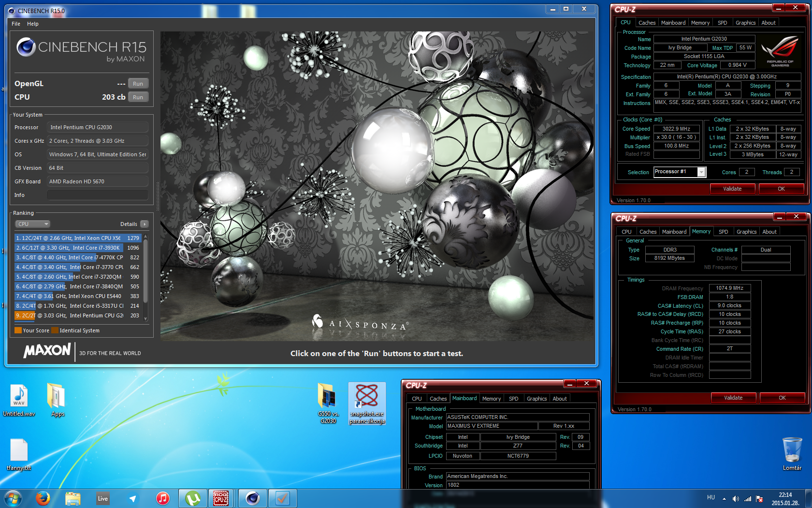812x508 pixels.
Task: Select ranking entry Core i7-3930K
Action: (78, 248)
